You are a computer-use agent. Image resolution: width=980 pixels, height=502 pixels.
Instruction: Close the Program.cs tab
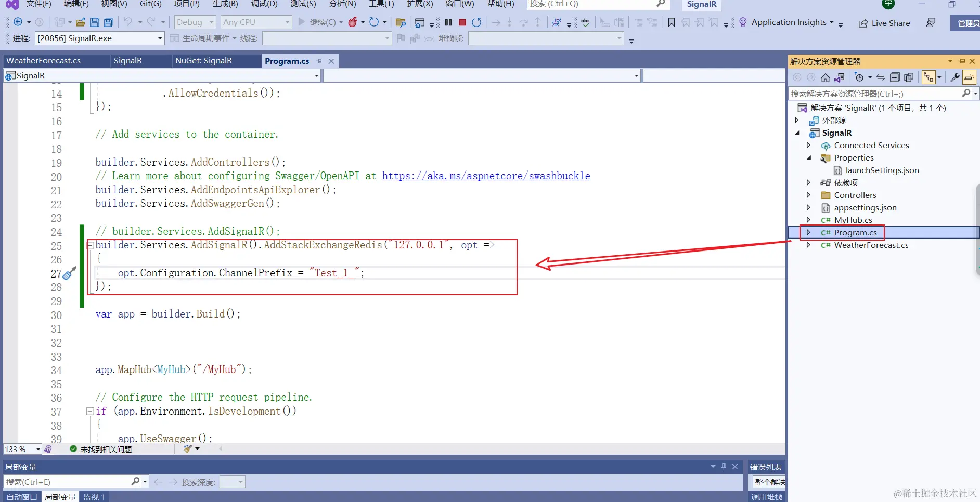coord(331,61)
